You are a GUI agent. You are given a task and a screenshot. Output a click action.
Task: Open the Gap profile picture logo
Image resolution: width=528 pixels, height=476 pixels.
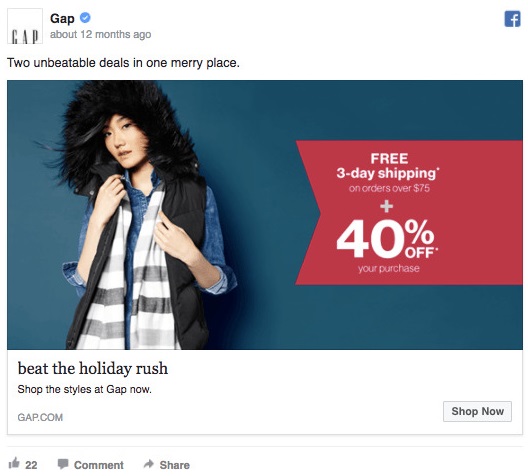[25, 26]
